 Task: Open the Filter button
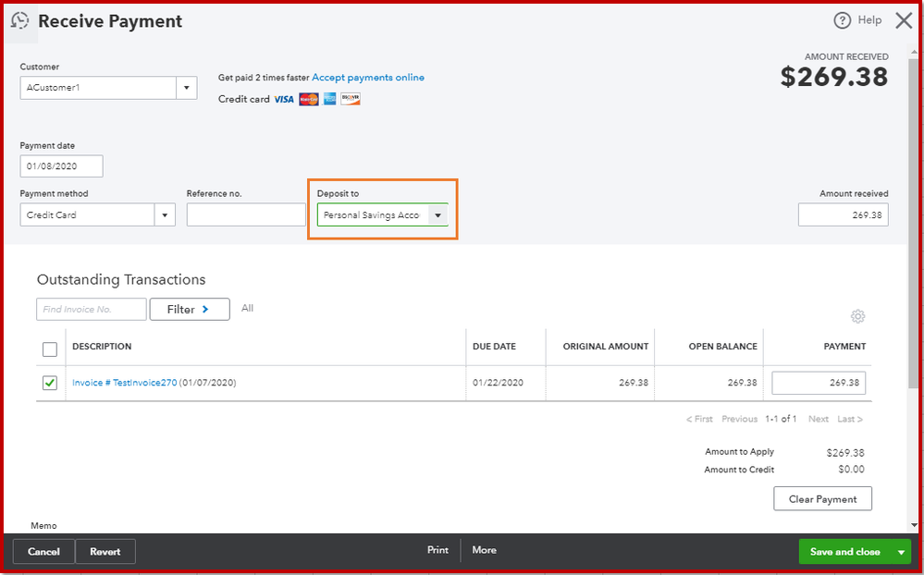coord(190,310)
